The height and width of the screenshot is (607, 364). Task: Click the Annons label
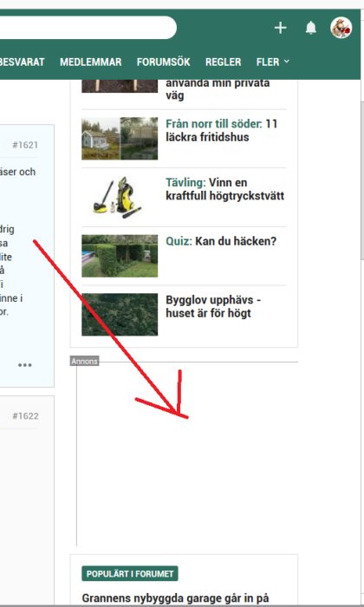84,362
